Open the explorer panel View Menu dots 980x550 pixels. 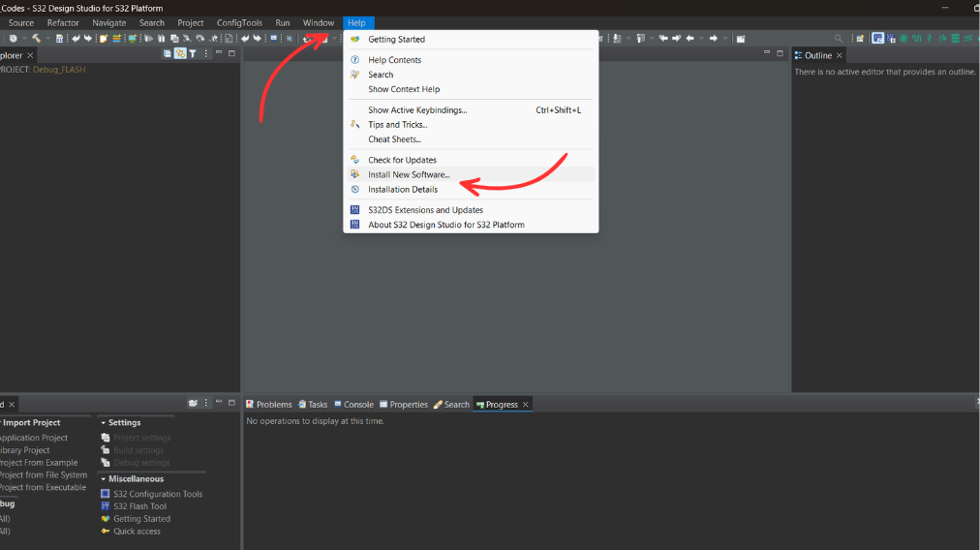click(x=205, y=54)
